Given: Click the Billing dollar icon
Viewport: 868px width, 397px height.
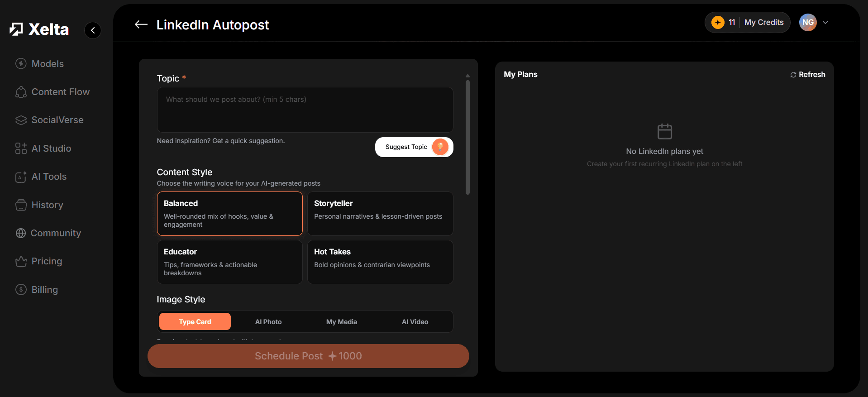Looking at the screenshot, I should (21, 290).
